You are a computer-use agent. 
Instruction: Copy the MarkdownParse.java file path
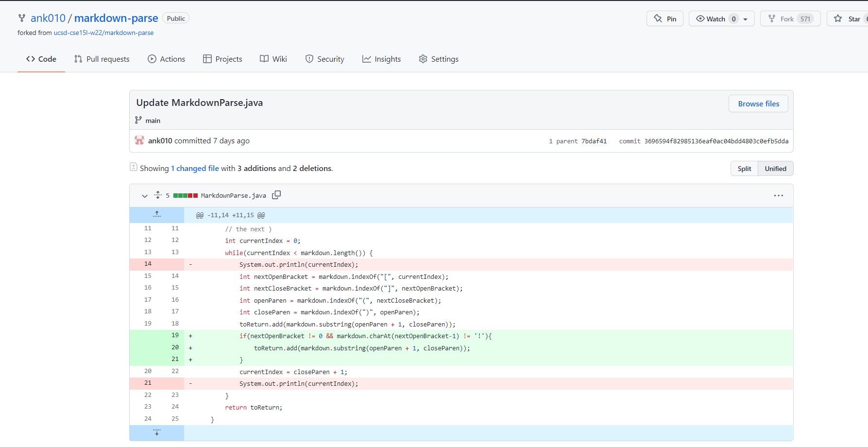276,195
